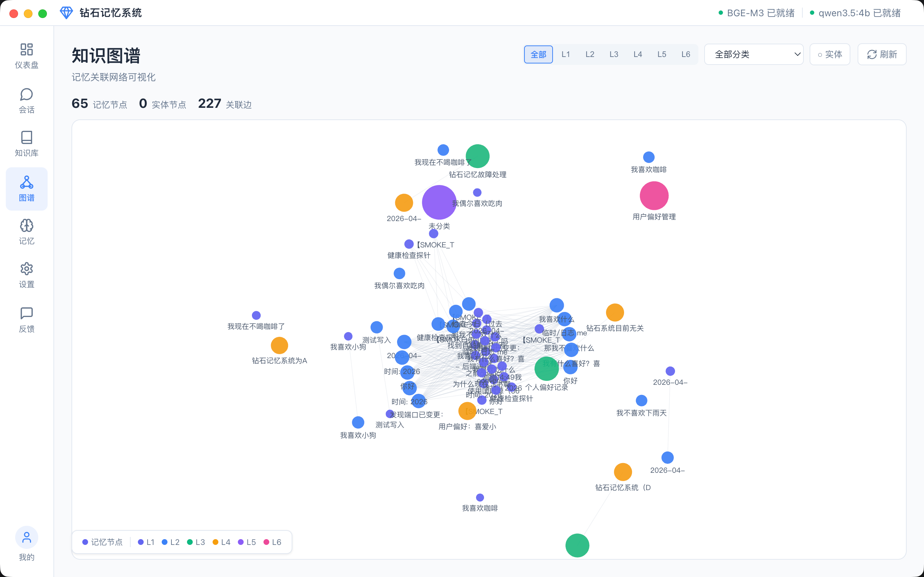Image resolution: width=924 pixels, height=577 pixels.
Task: Select the L6 level tab
Action: [x=686, y=54]
